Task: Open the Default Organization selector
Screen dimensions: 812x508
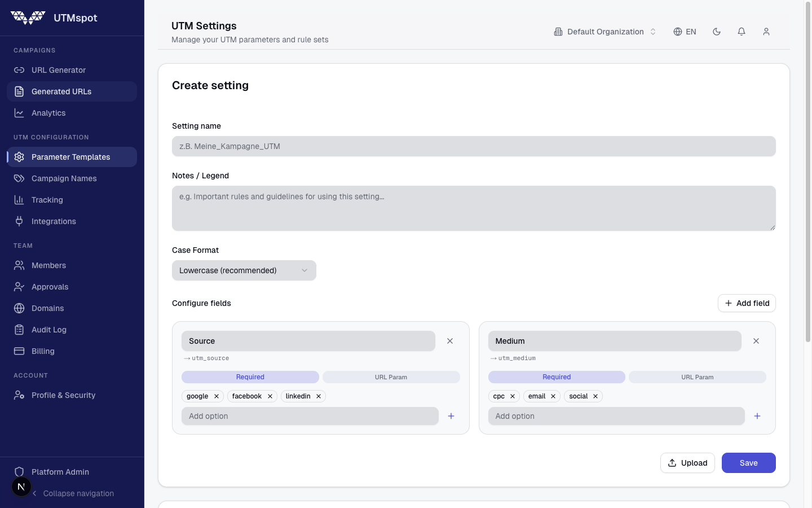Action: (x=604, y=32)
